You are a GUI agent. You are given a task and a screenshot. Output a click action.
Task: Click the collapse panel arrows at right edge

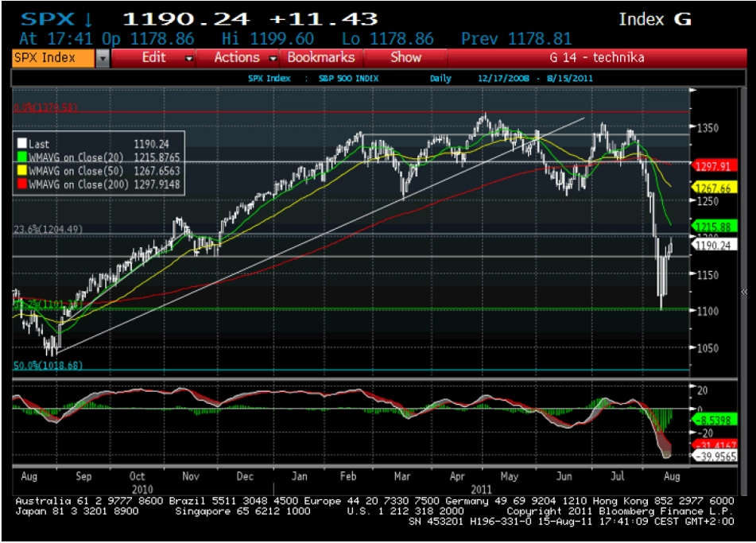(x=744, y=292)
